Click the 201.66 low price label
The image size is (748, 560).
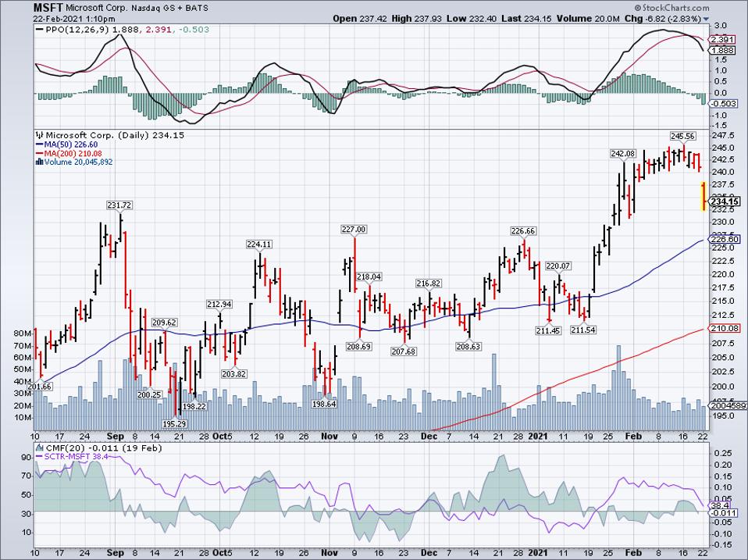click(x=40, y=387)
